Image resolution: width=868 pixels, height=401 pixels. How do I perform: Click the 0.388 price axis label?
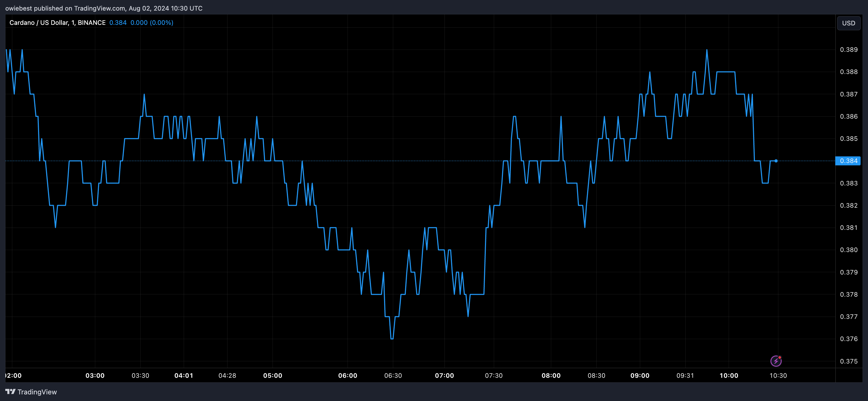click(848, 72)
